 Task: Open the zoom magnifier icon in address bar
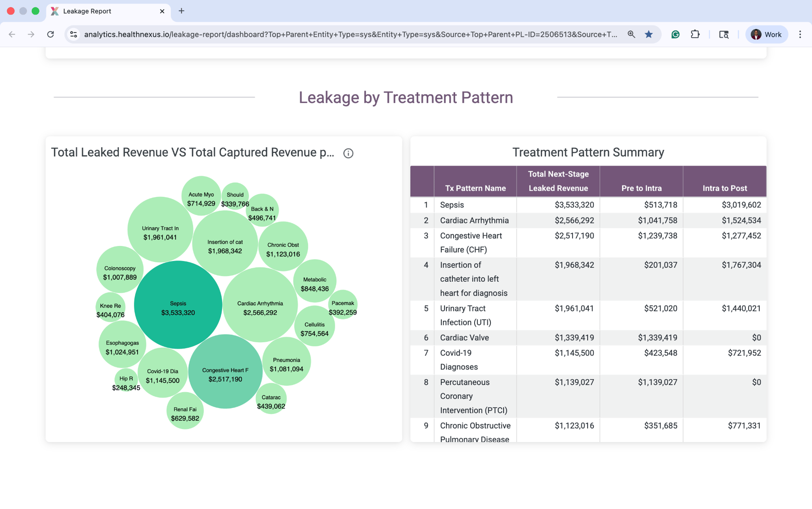tap(631, 35)
